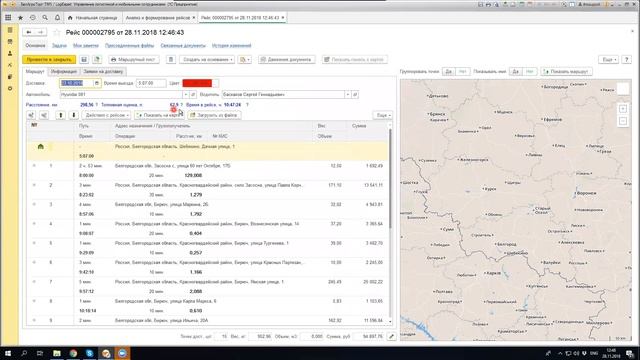This screenshot has width=640, height=360.
Task: Click the Время выезда time field
Action: coord(151,83)
